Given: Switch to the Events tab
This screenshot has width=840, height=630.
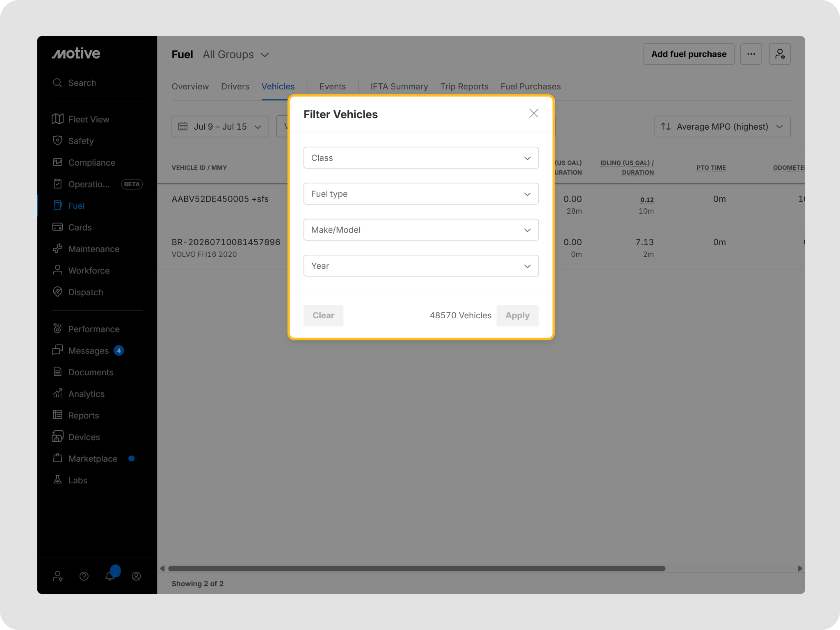Looking at the screenshot, I should (x=333, y=87).
